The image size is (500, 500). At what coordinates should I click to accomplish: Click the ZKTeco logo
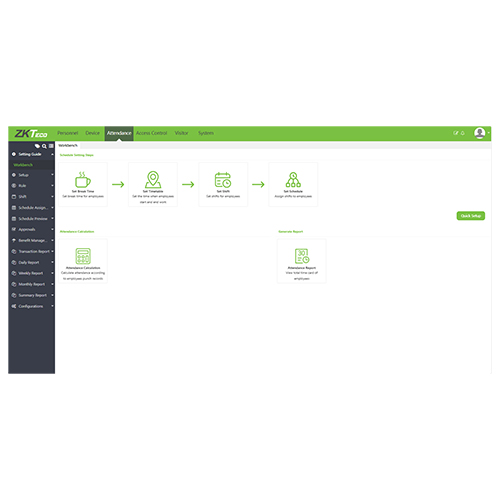pos(31,133)
